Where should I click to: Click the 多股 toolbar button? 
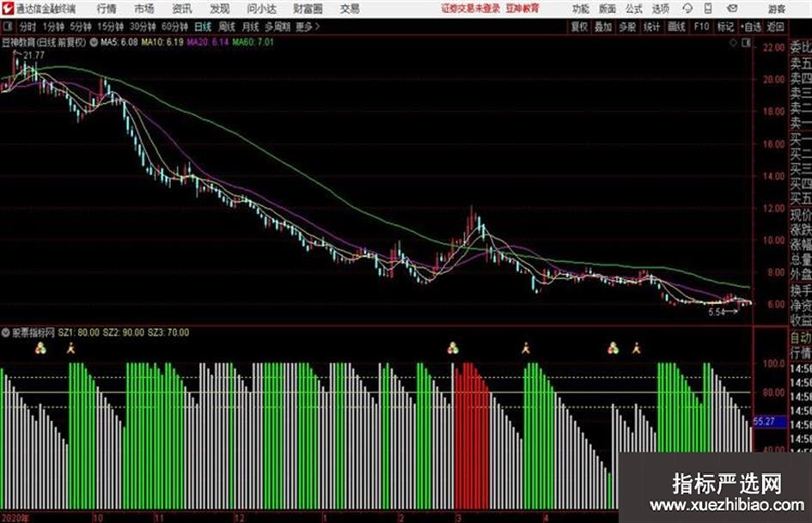[627, 27]
